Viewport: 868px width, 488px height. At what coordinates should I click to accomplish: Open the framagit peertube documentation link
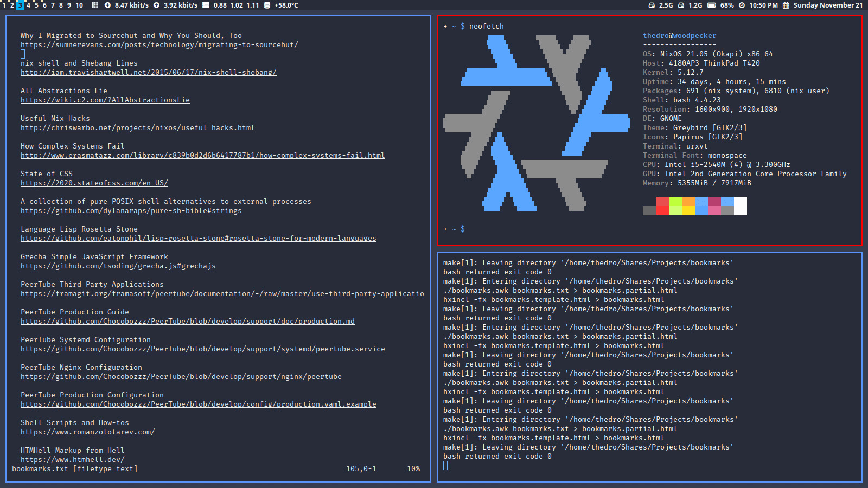(222, 294)
